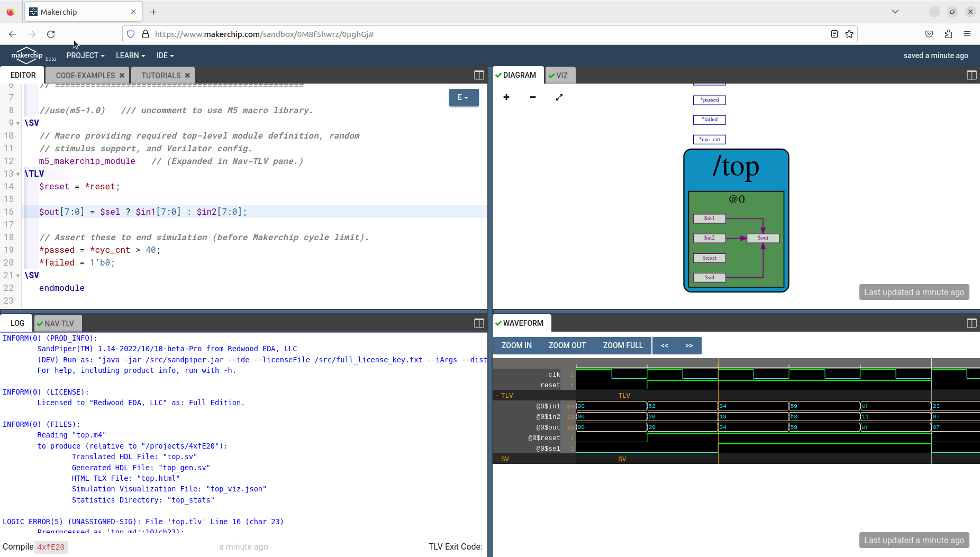Bookmark the page with the star icon

[850, 33]
